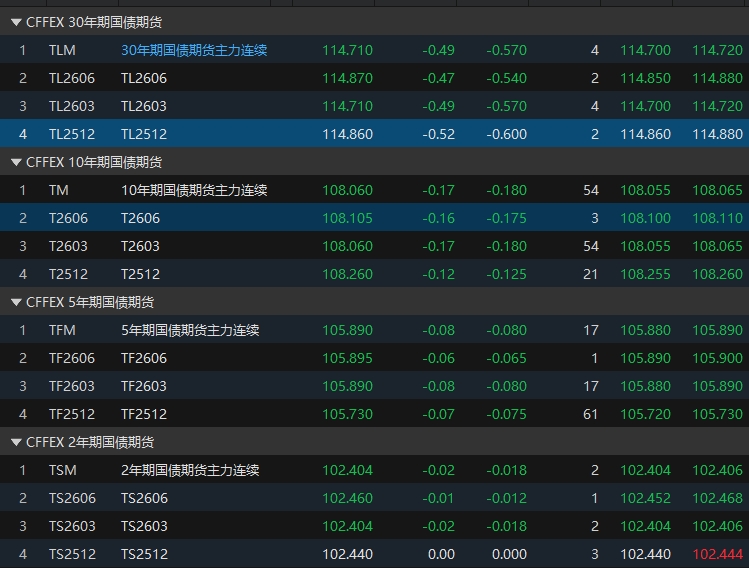Click T2512 bid price 108.255
749x568 pixels.
[x=645, y=274]
